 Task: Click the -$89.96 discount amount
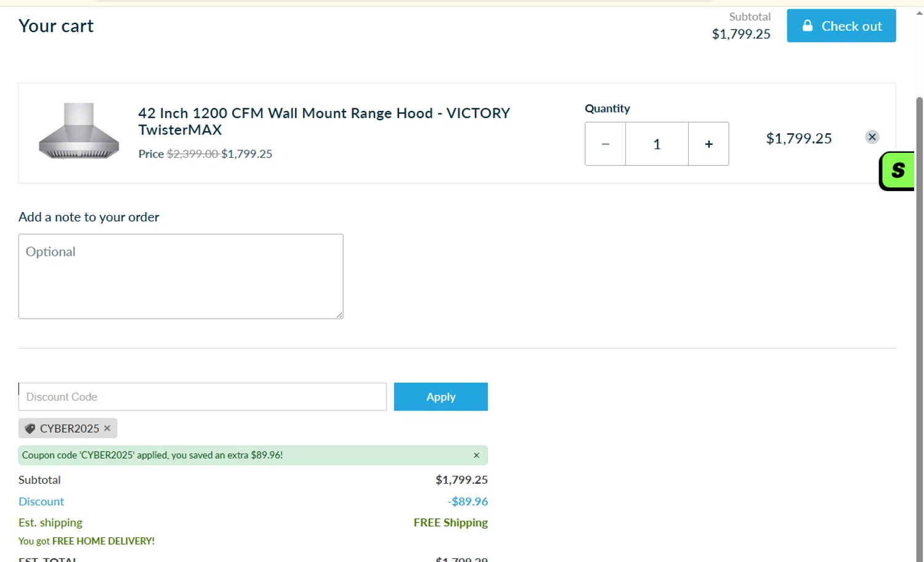(468, 502)
